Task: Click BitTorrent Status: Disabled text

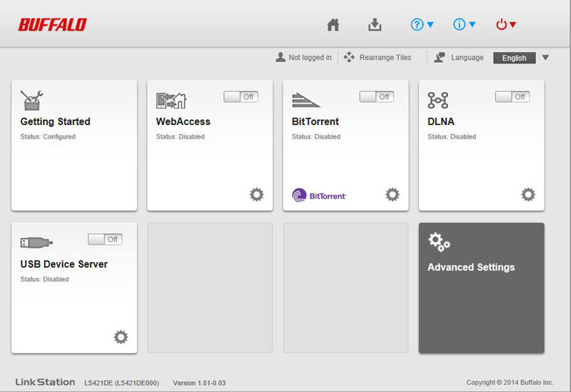Action: (x=316, y=136)
